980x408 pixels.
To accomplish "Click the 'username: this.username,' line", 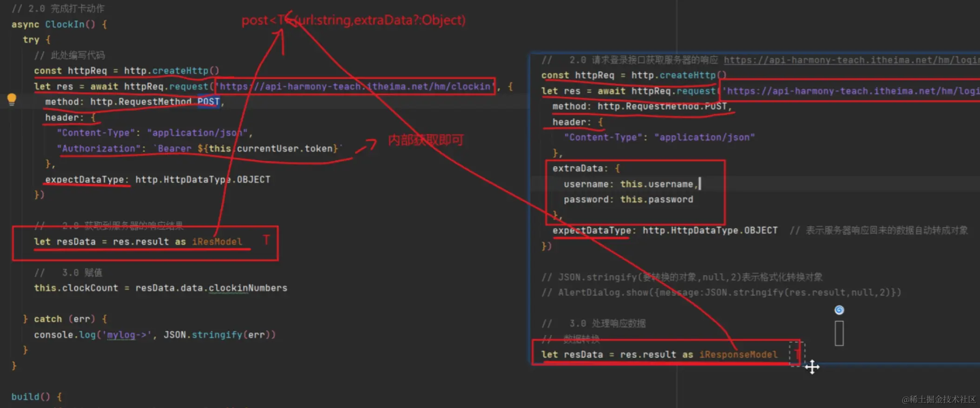I will click(631, 184).
